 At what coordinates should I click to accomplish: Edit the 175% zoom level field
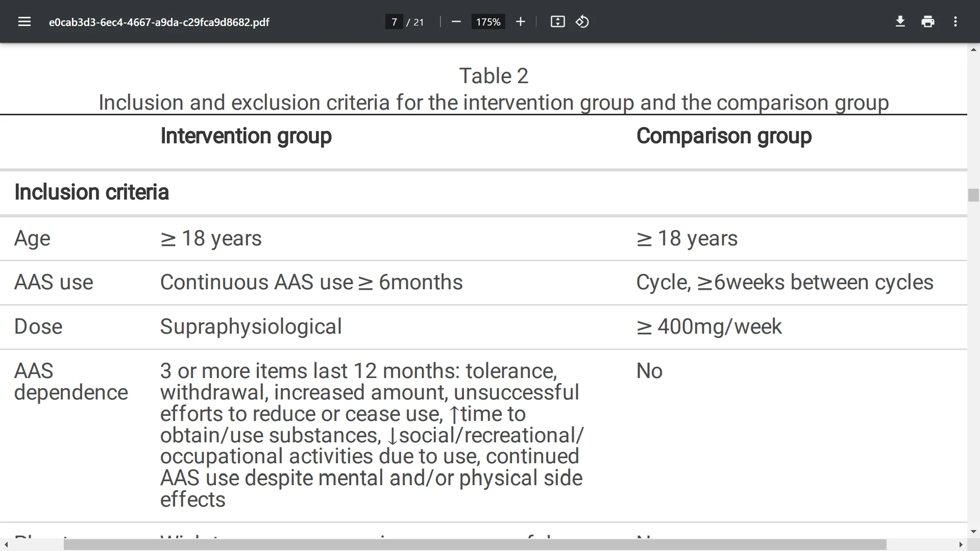pos(488,22)
